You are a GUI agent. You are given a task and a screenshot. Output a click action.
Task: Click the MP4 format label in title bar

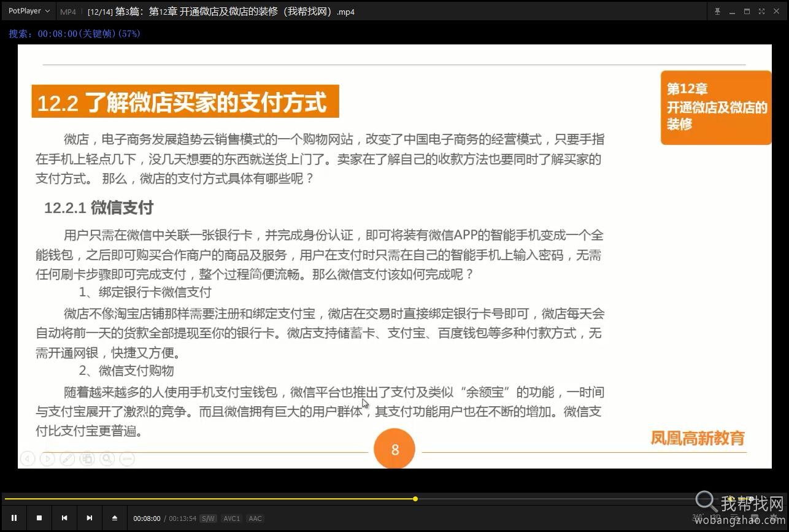click(x=68, y=12)
